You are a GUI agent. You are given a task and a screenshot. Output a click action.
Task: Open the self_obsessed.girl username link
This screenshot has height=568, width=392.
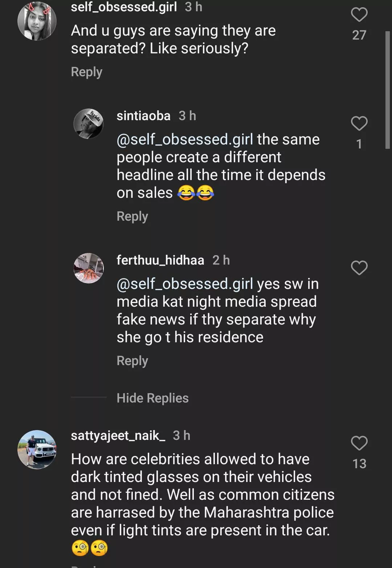coord(124,7)
